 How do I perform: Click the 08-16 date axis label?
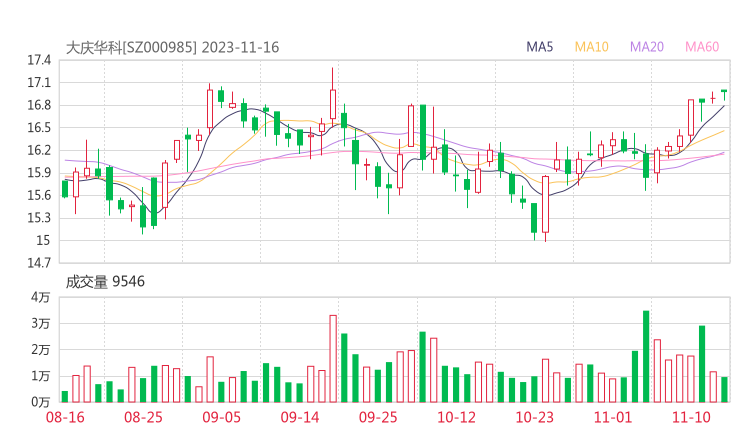tap(65, 417)
